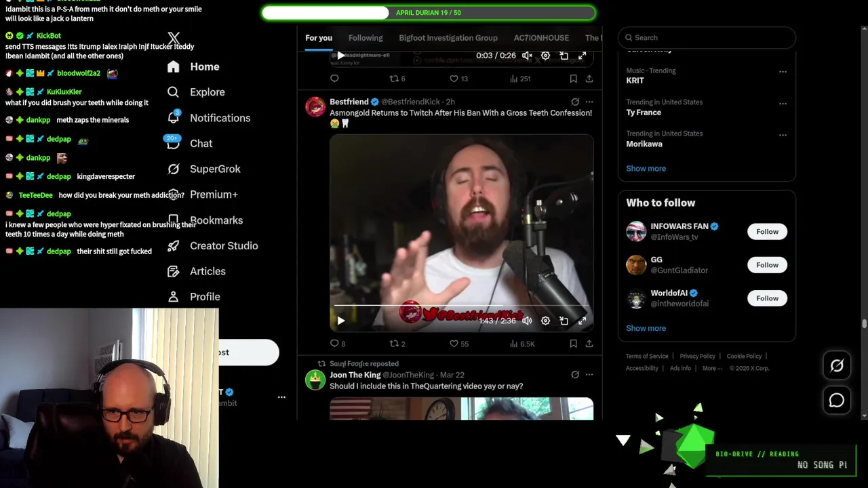Image resolution: width=868 pixels, height=488 pixels.
Task: Click the Search input field
Action: [x=707, y=38]
